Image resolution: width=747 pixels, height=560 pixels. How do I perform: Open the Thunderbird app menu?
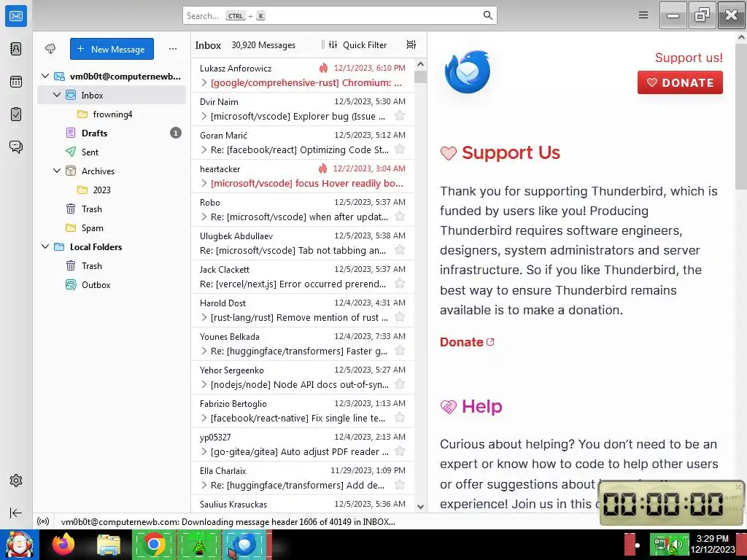pos(643,15)
